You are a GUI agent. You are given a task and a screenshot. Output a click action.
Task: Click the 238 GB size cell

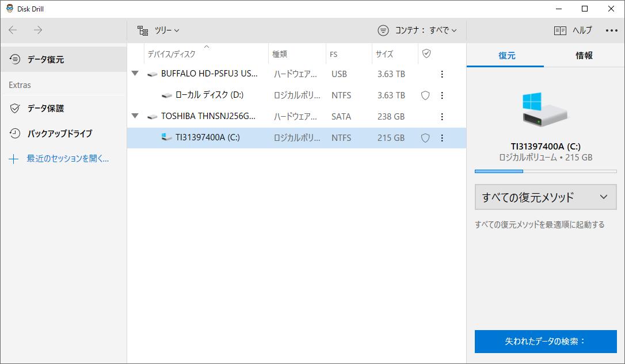[x=391, y=117]
